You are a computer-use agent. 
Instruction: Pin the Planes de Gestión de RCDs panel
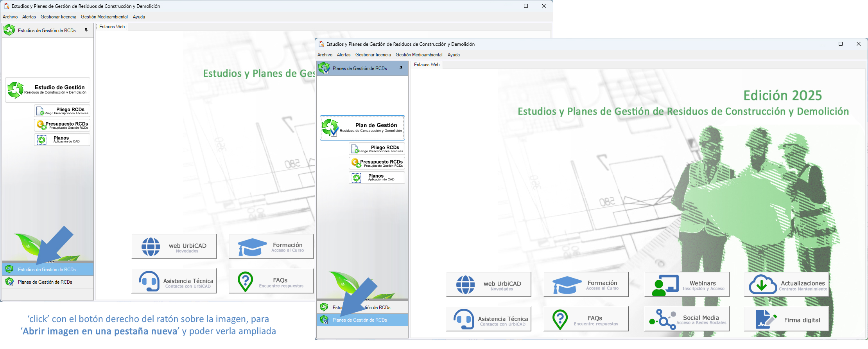coord(401,68)
